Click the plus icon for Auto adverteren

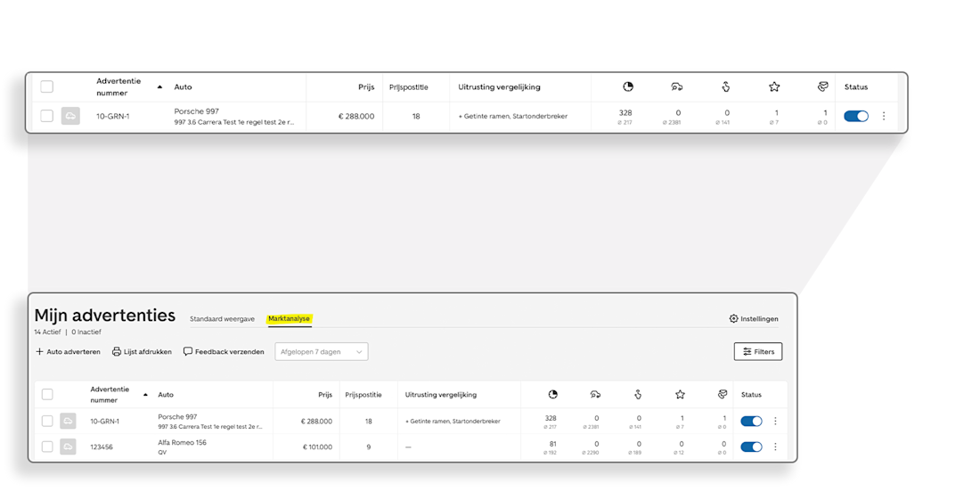click(39, 352)
